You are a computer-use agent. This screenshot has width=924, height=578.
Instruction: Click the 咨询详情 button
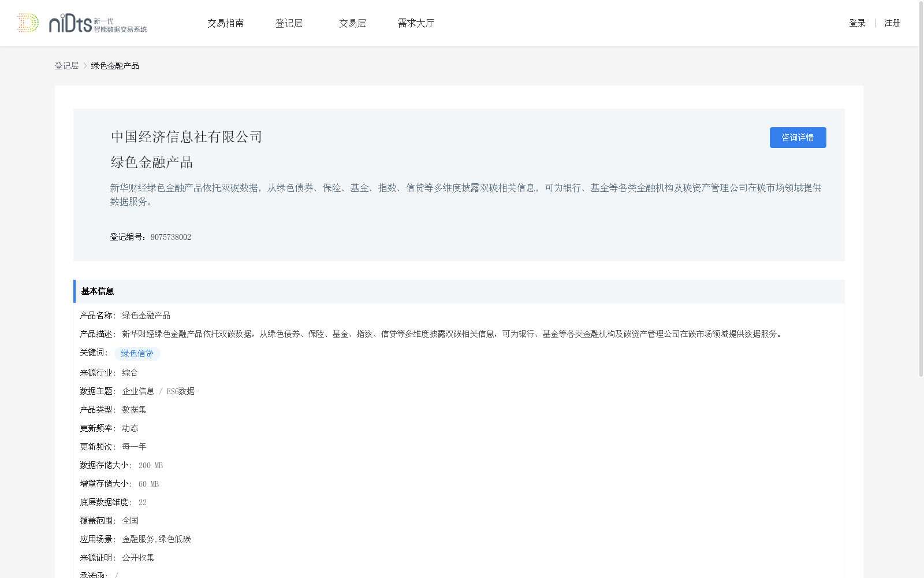click(x=798, y=138)
